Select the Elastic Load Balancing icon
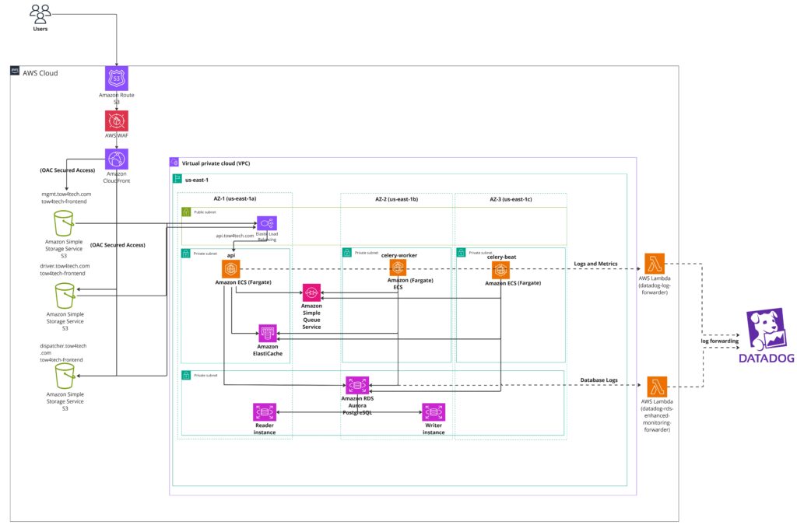This screenshot has height=532, width=797. click(267, 223)
